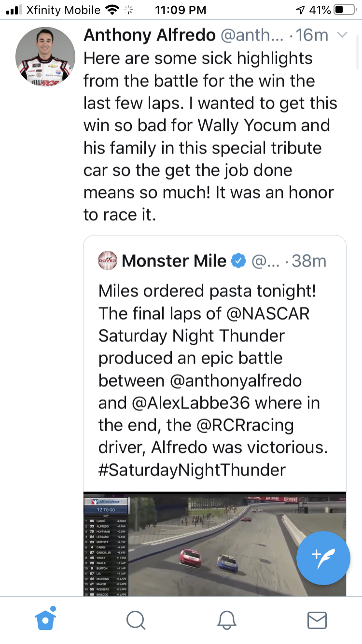Open the Notifications bell tab

(226, 620)
